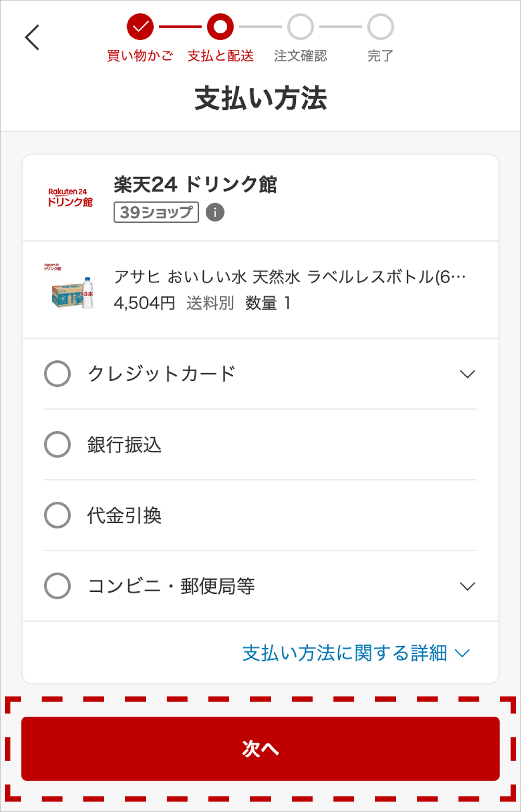
Task: Expand the コンビニ・郵便局等 chevron
Action: [x=467, y=587]
